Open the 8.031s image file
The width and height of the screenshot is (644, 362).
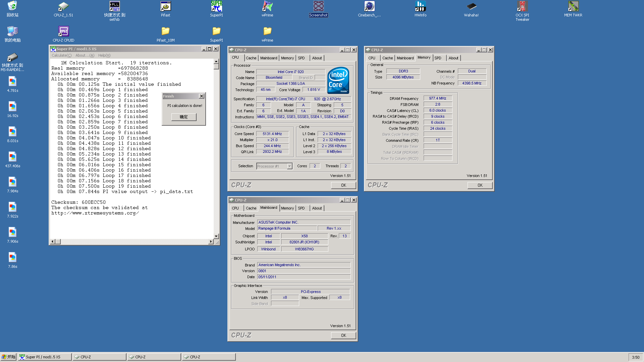(x=12, y=135)
